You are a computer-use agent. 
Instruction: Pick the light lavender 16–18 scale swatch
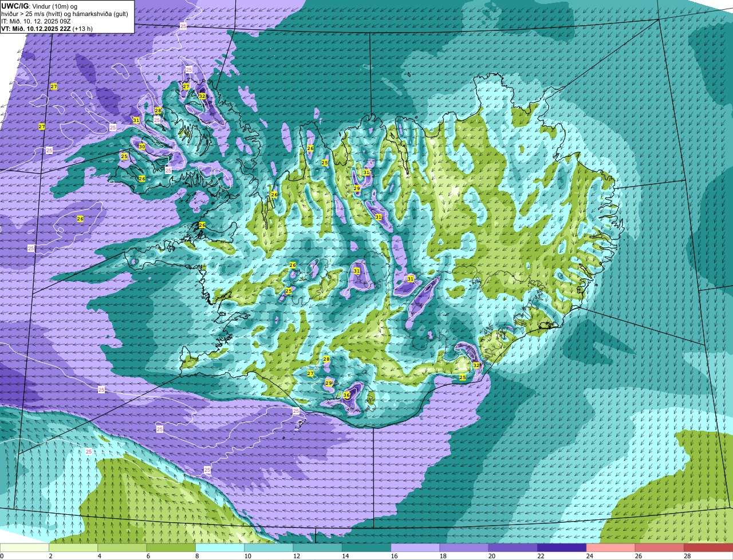(x=415, y=548)
